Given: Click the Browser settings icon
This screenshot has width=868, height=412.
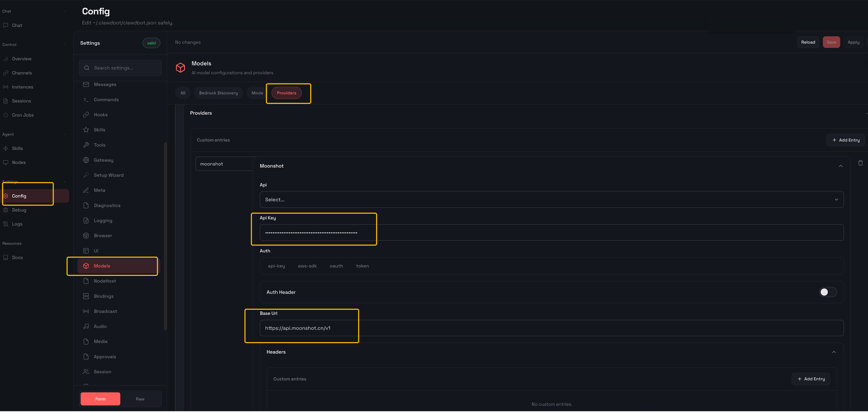Looking at the screenshot, I should click(86, 236).
